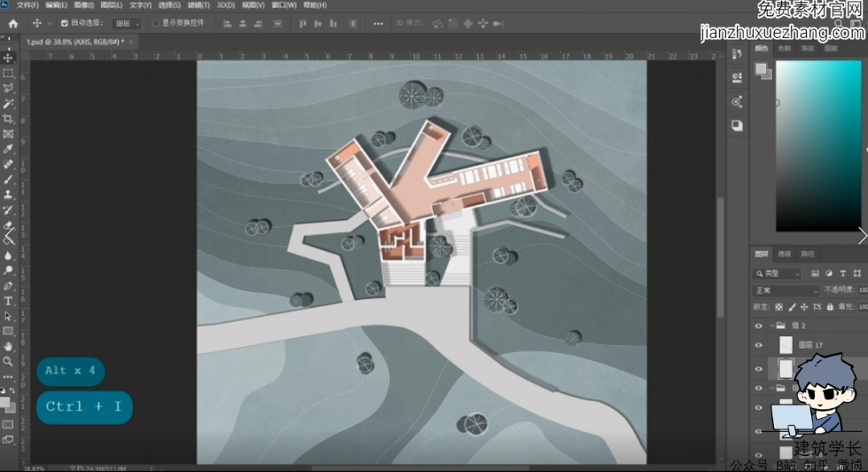This screenshot has height=472, width=868.
Task: Select the Dodge tool
Action: tap(8, 270)
